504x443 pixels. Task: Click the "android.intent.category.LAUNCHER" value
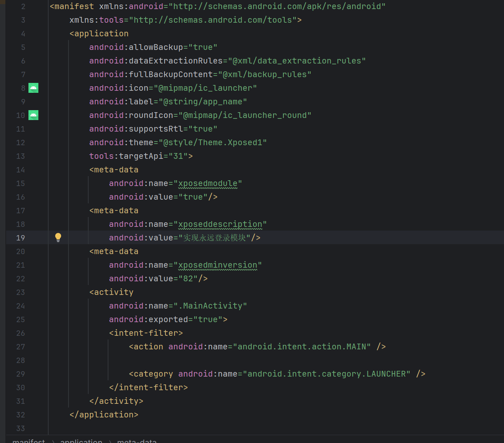click(327, 374)
